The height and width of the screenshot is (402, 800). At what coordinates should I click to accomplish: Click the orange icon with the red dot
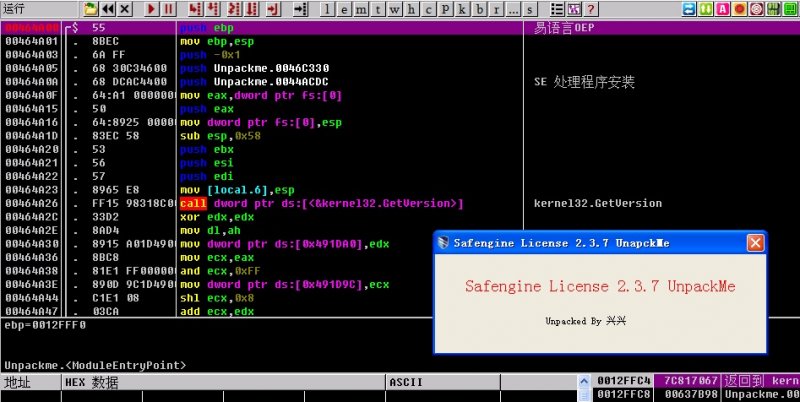pos(740,9)
